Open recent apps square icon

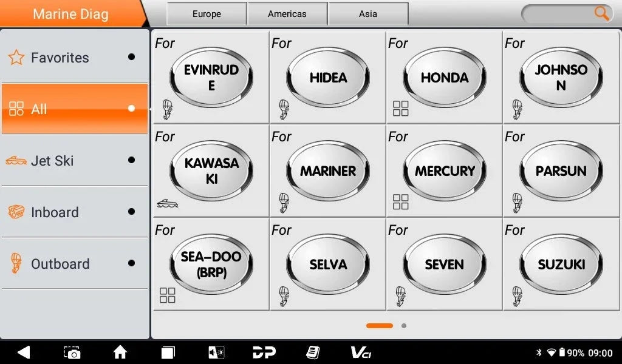(168, 352)
